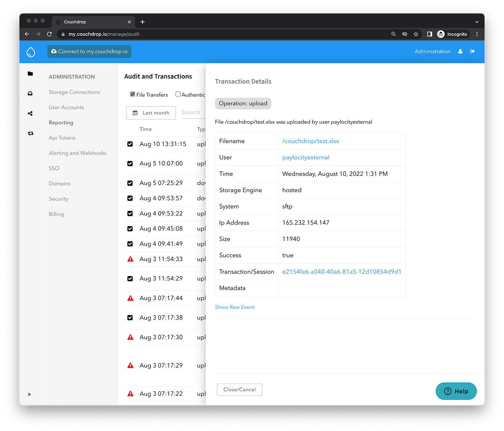Click the Couchdrop droplet logo
Viewport: 504px width, 431px height.
pos(31,52)
